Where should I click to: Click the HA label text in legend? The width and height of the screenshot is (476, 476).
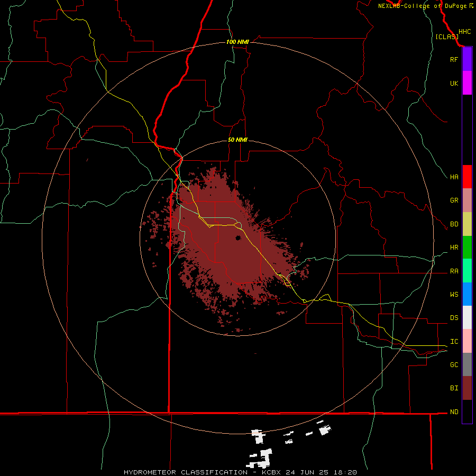coord(454,177)
